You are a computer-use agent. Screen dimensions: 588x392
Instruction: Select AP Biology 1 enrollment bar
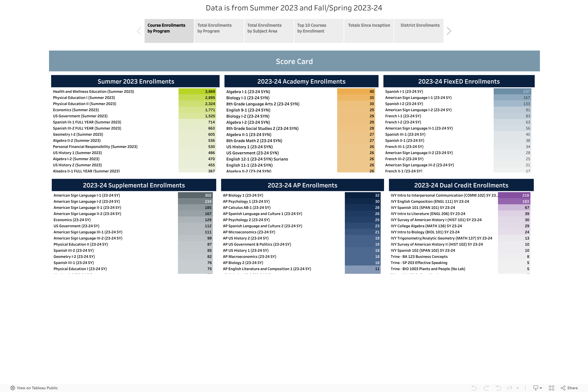tap(362, 195)
